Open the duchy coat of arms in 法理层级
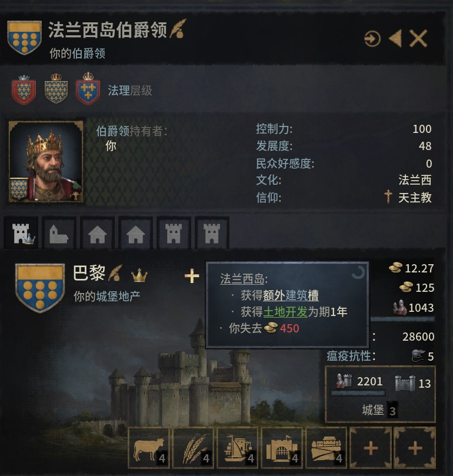Screen dimensions: 453x476 click(24, 89)
